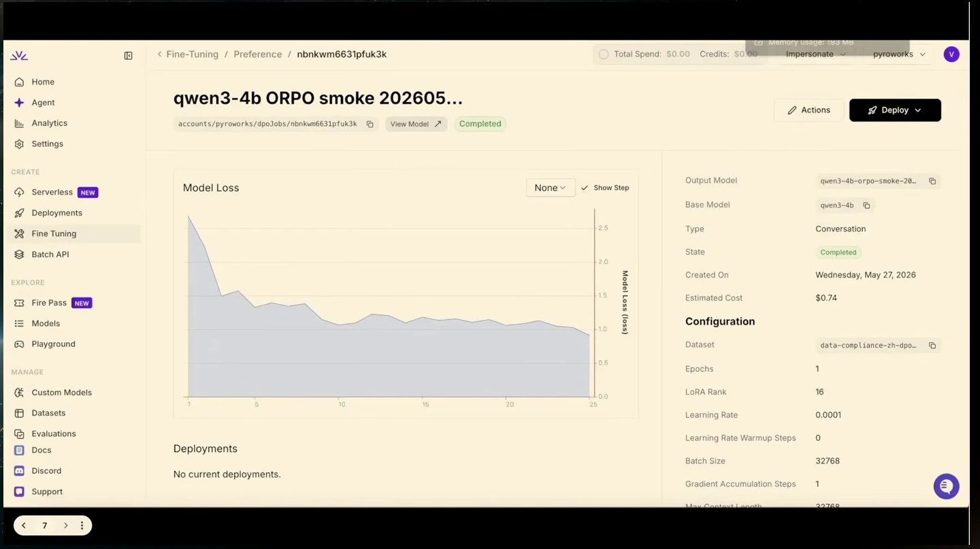Open Discord link in the sidebar
This screenshot has width=980, height=549.
[x=46, y=471]
